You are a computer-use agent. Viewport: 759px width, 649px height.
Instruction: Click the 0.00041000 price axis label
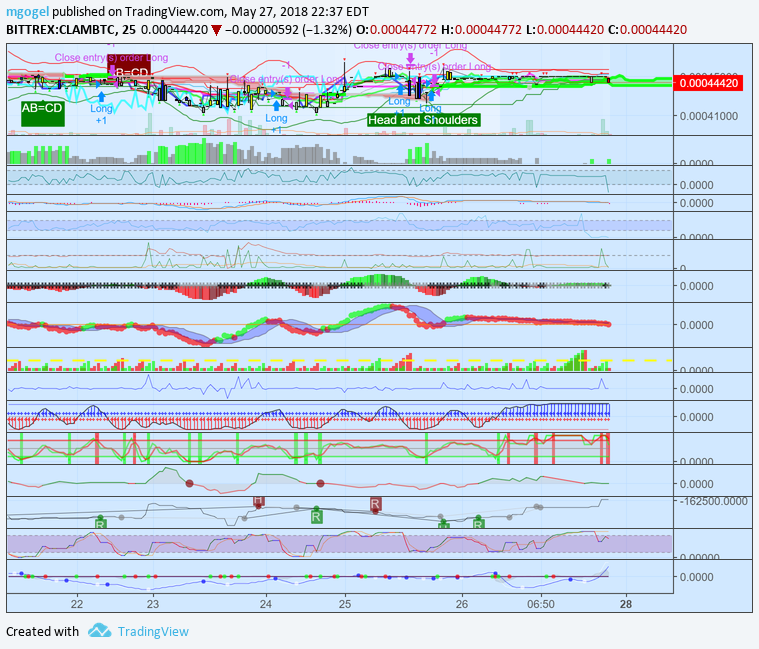(x=709, y=116)
